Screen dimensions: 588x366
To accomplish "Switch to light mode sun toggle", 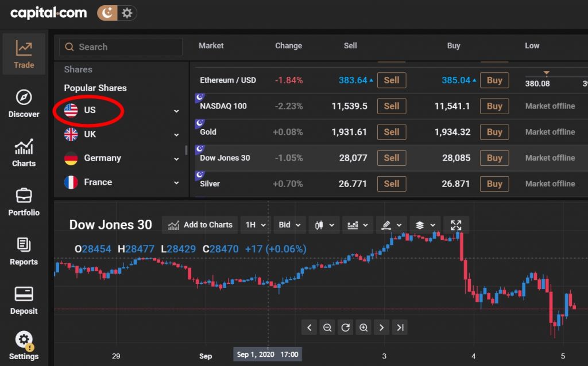I will [x=127, y=13].
